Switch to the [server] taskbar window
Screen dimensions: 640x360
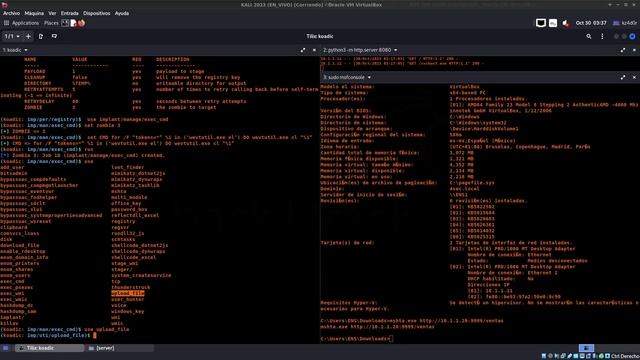coord(120,348)
